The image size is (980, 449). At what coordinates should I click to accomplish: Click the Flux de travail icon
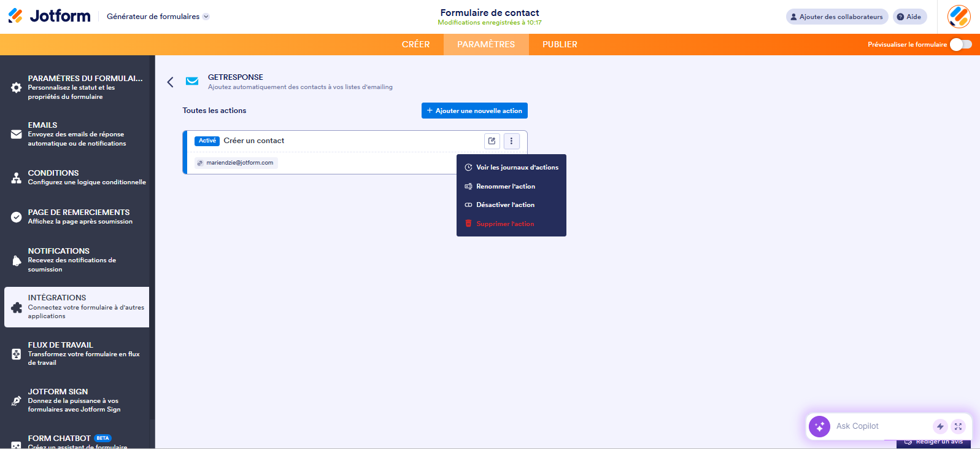[x=17, y=354]
